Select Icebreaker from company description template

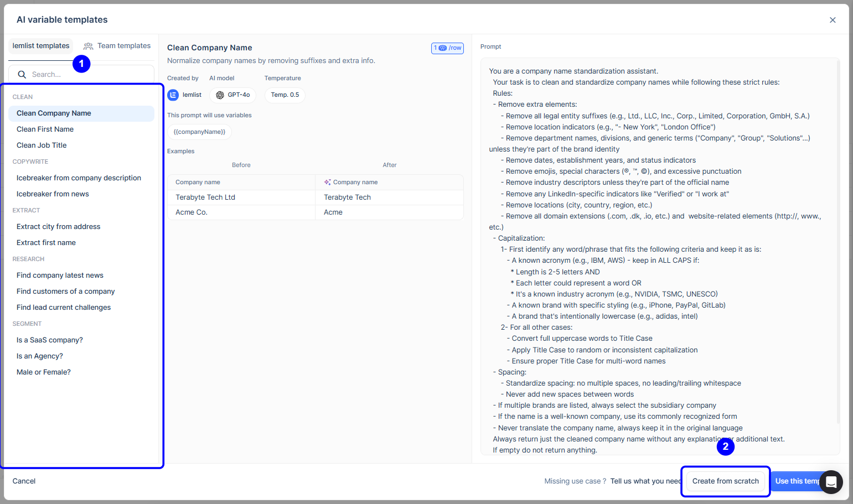click(81, 178)
